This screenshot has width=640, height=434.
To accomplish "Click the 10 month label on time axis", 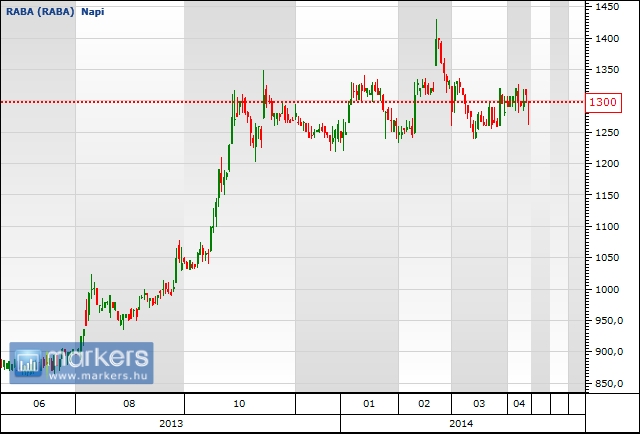I will (239, 404).
